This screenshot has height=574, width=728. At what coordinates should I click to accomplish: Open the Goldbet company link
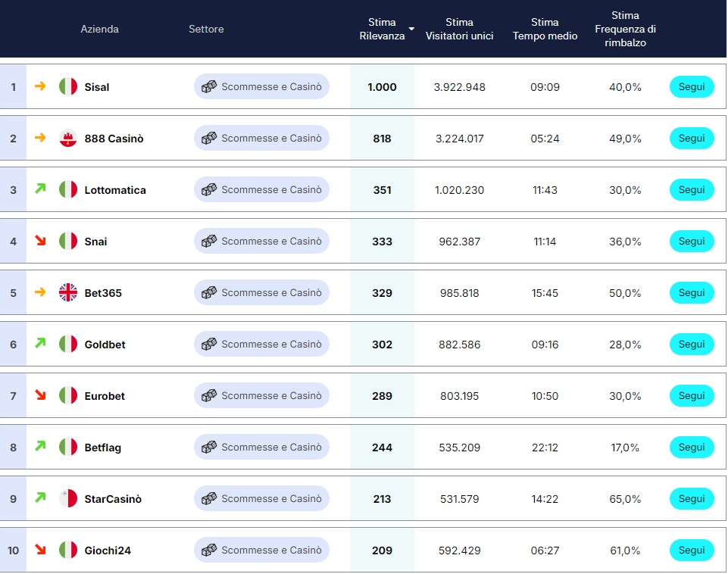tap(105, 345)
